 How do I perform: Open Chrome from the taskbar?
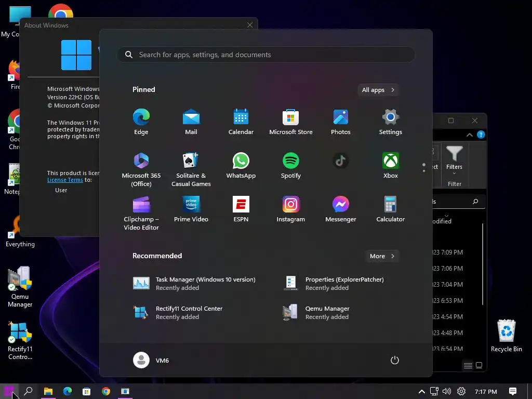click(x=106, y=391)
